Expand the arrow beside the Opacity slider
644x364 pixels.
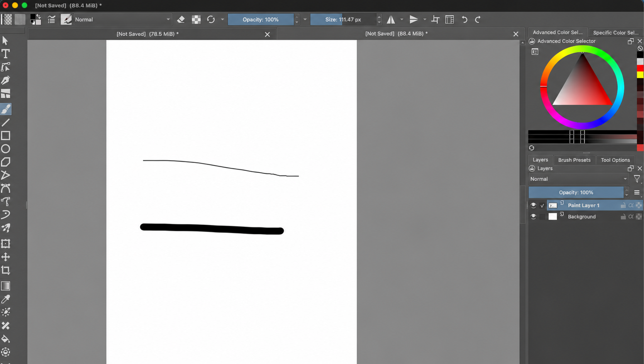coord(305,19)
